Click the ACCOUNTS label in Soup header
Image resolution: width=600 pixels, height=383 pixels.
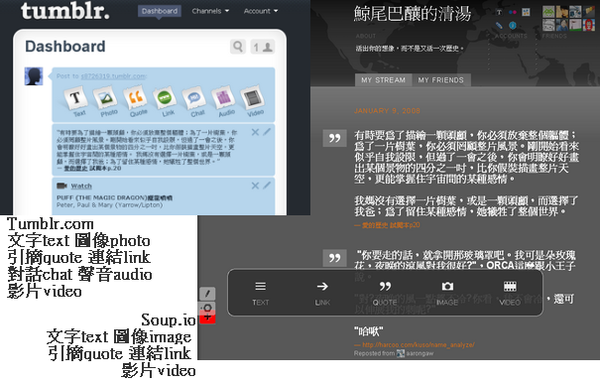point(511,36)
